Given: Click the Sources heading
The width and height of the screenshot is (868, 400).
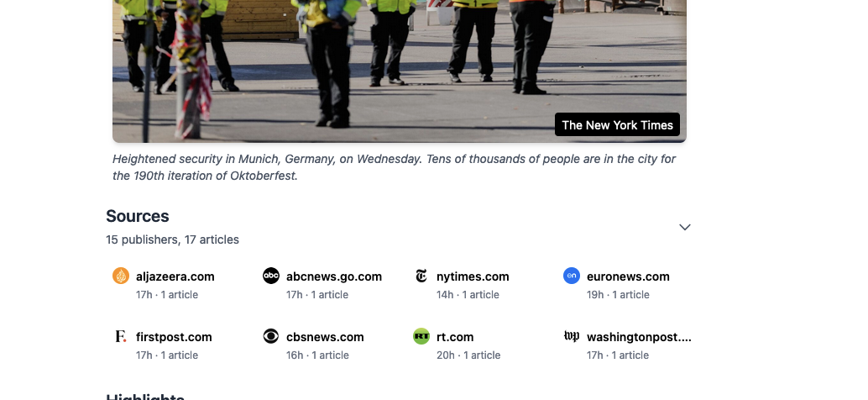Looking at the screenshot, I should pos(138,216).
